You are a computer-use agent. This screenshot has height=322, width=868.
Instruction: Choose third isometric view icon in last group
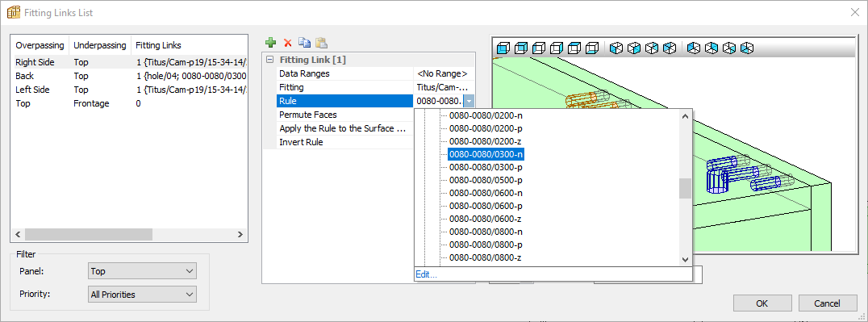pyautogui.click(x=729, y=48)
